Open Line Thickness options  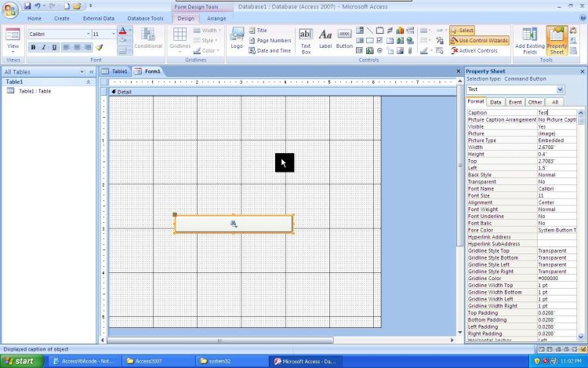(x=426, y=30)
